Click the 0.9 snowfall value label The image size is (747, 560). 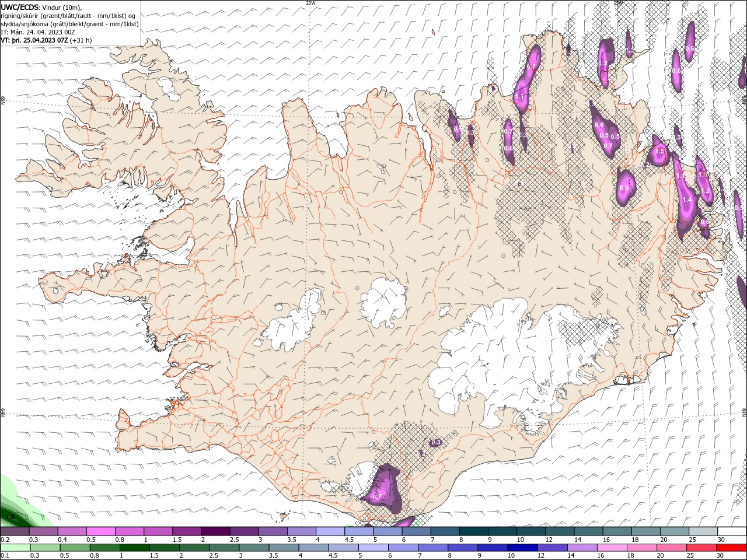(x=624, y=188)
